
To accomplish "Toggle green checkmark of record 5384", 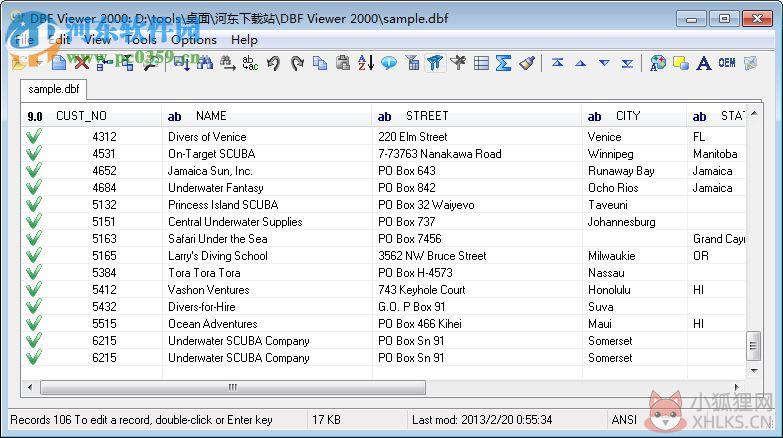I will point(34,272).
